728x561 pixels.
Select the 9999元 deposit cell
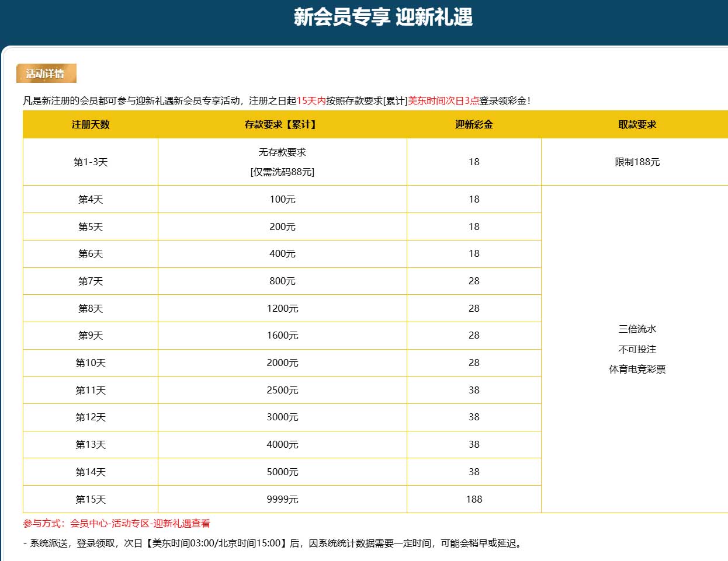[x=282, y=499]
